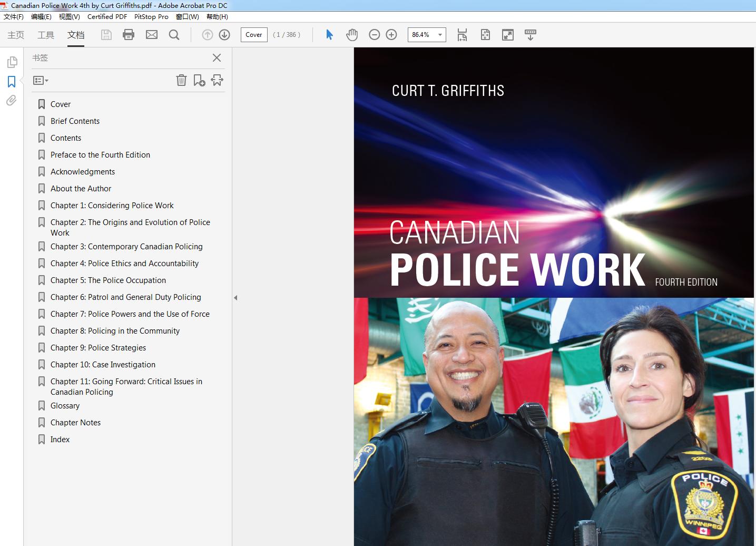Image resolution: width=756 pixels, height=546 pixels.
Task: Open the search magnifier tool
Action: coord(174,35)
